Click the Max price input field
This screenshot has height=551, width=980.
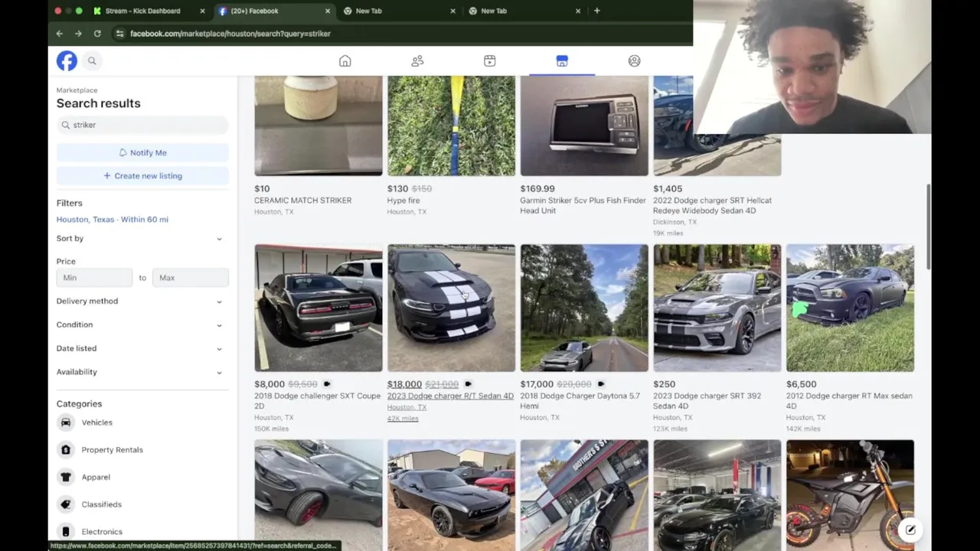pos(190,278)
